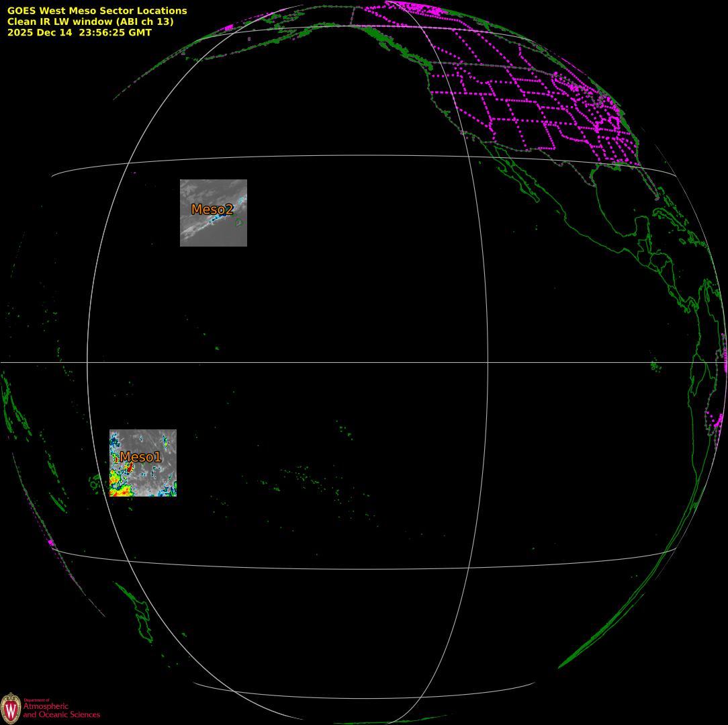The width and height of the screenshot is (728, 725).
Task: Click the orange Meso1 label text
Action: pos(140,458)
